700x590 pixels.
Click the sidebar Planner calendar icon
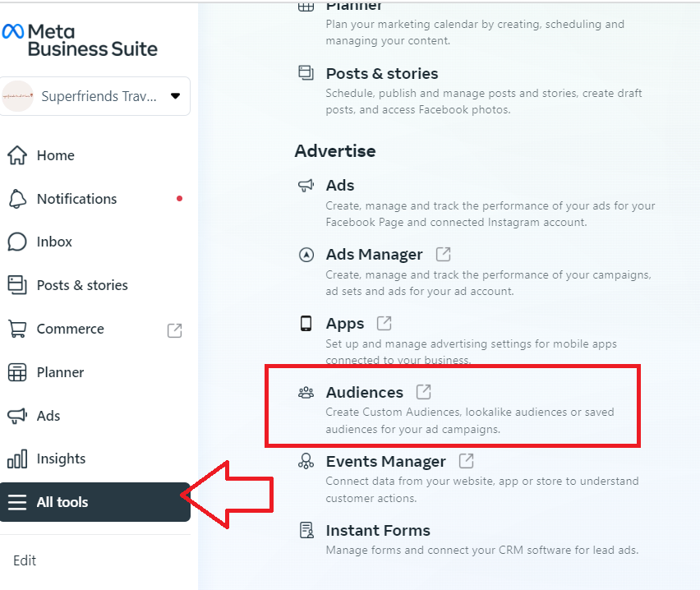coord(17,372)
